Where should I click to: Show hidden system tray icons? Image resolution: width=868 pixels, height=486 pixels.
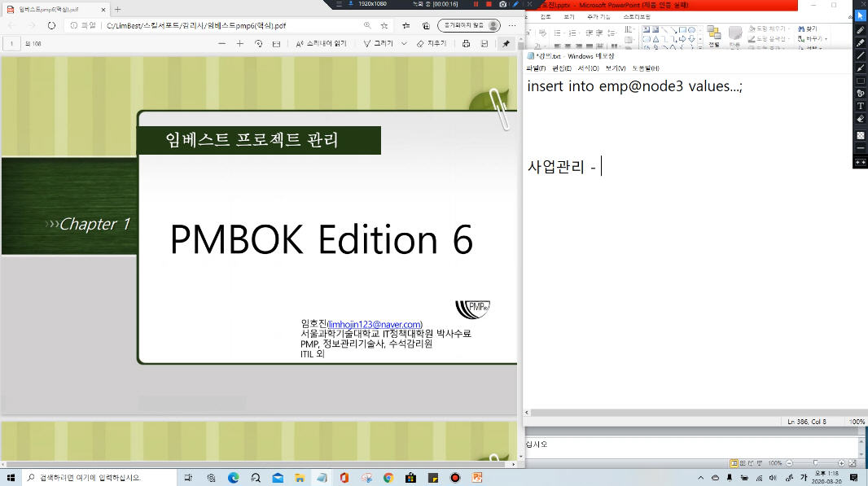tap(701, 478)
